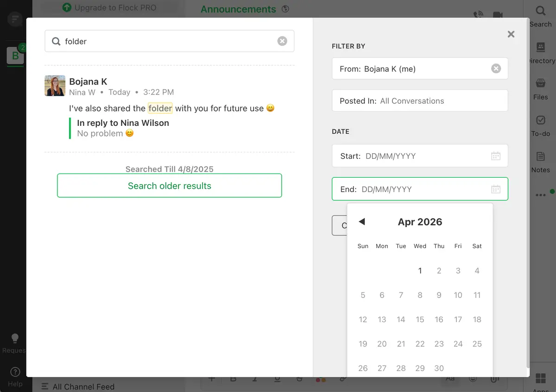556x392 pixels.
Task: Toggle bold formatting in message toolbar
Action: pos(233,378)
